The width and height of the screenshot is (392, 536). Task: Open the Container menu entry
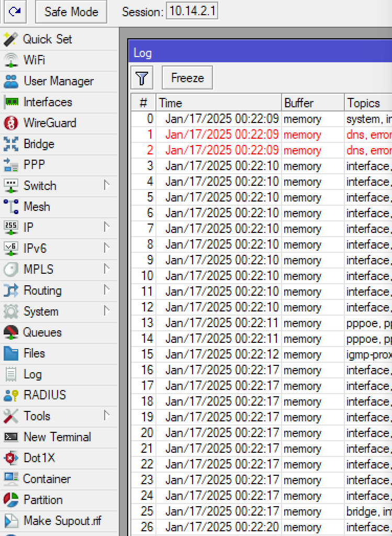[59, 479]
